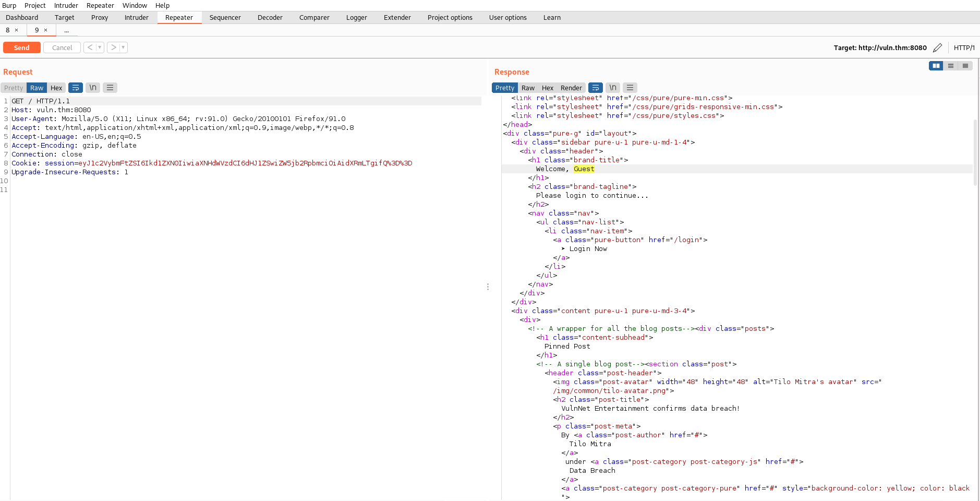Open Response pane hamburger options menu
The image size is (980, 501).
coord(630,88)
